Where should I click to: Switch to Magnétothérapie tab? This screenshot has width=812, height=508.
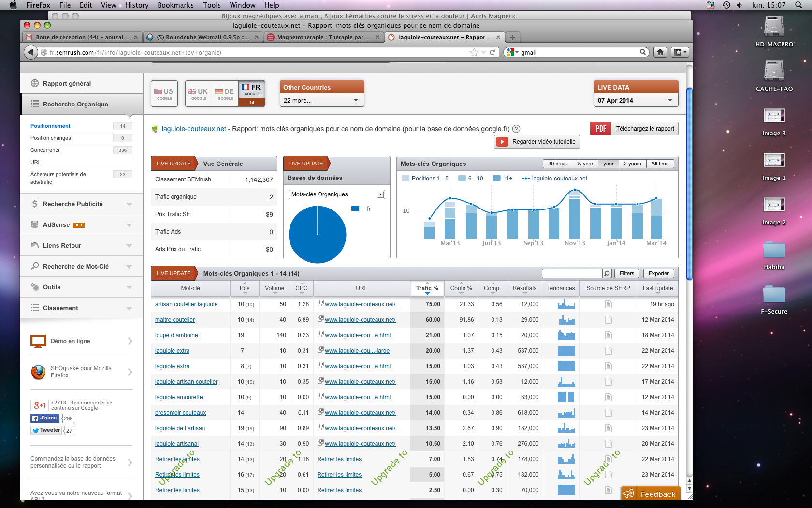pyautogui.click(x=323, y=37)
